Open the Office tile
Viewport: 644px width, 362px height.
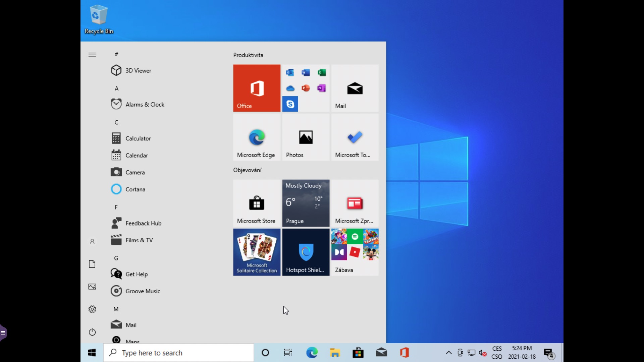pos(257,88)
